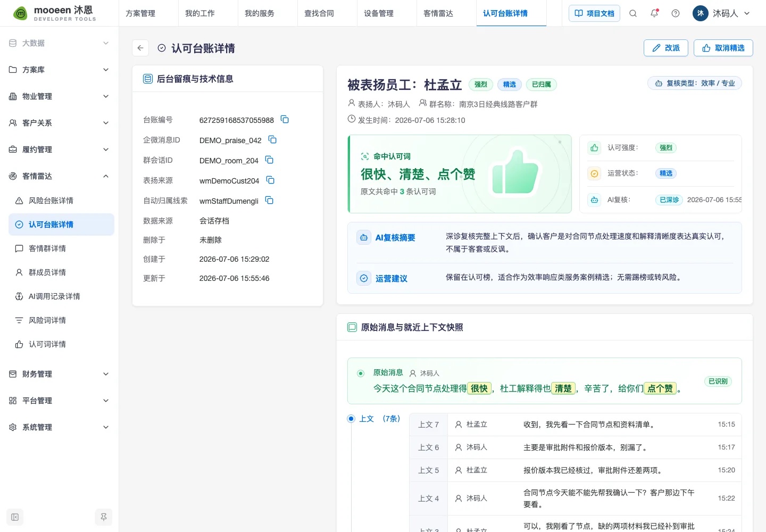Click the 已归属 tag in header

click(x=542, y=85)
